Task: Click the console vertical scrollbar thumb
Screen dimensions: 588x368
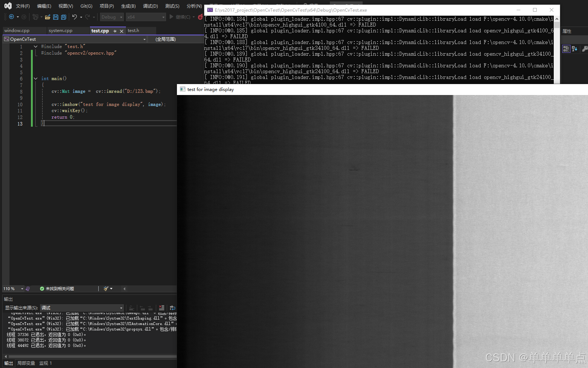Action: point(557,24)
